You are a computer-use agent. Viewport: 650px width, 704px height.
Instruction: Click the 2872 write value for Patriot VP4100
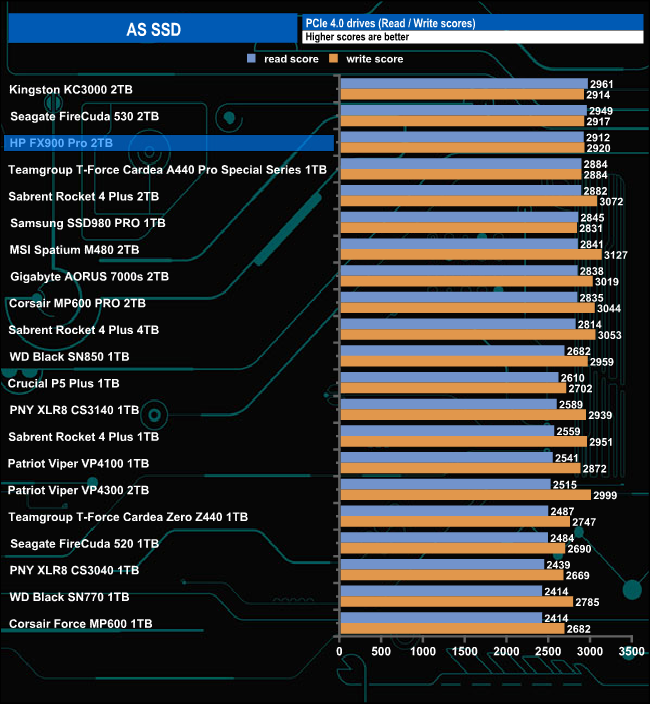594,469
